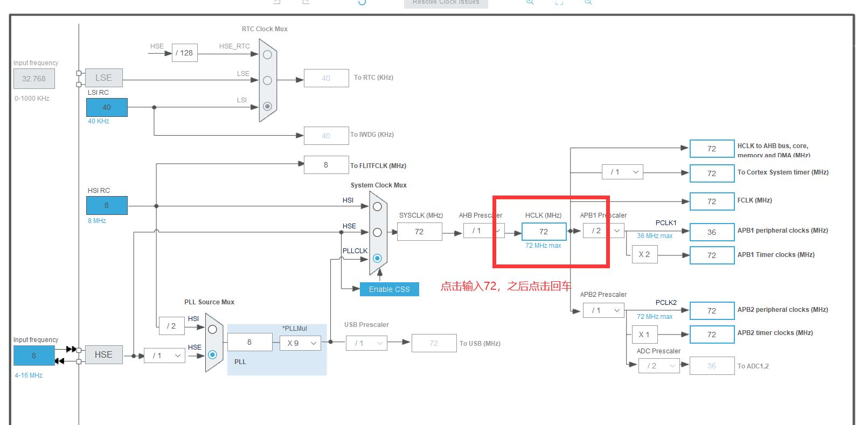Select PLLCLK in System Clock Mux

click(377, 258)
